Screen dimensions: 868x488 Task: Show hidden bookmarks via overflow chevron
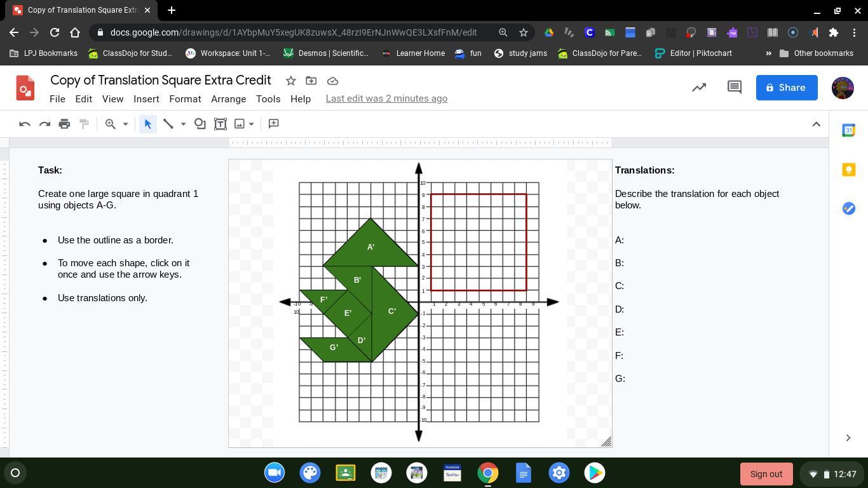click(x=768, y=53)
